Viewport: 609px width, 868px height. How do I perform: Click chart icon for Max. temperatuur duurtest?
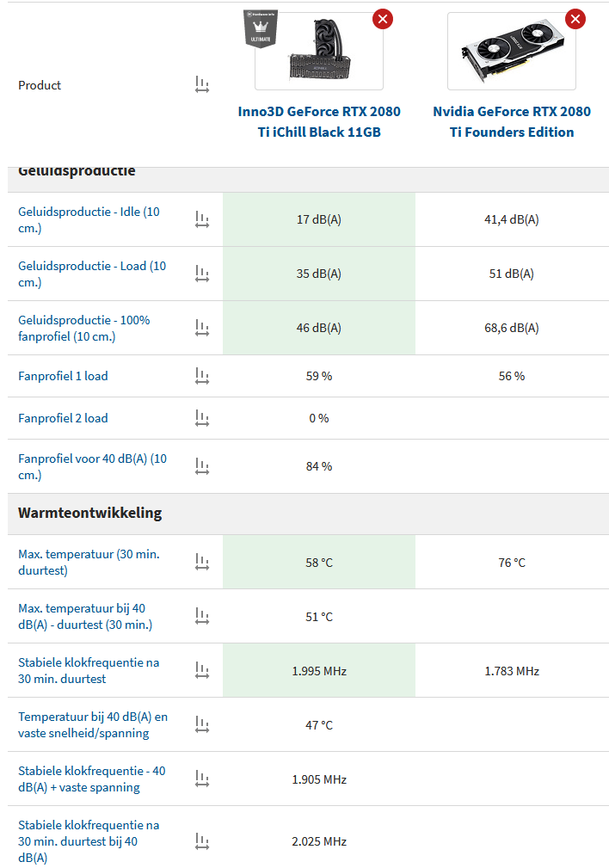pyautogui.click(x=202, y=562)
